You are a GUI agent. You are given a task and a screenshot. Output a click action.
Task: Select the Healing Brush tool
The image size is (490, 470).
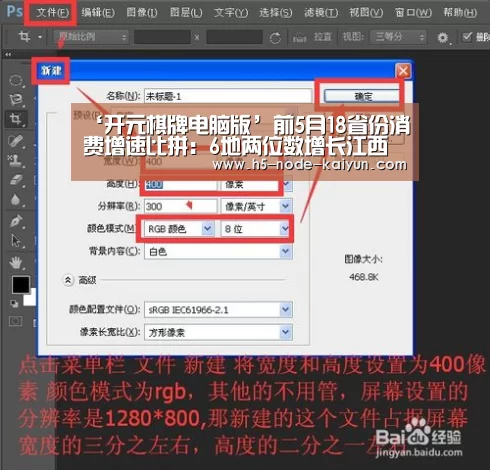[16, 141]
